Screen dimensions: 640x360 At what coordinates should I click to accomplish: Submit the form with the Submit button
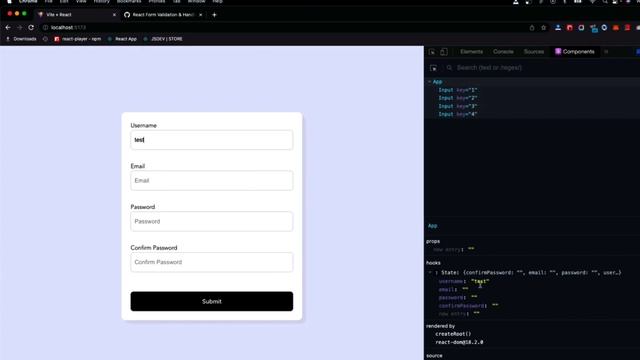[x=211, y=301]
